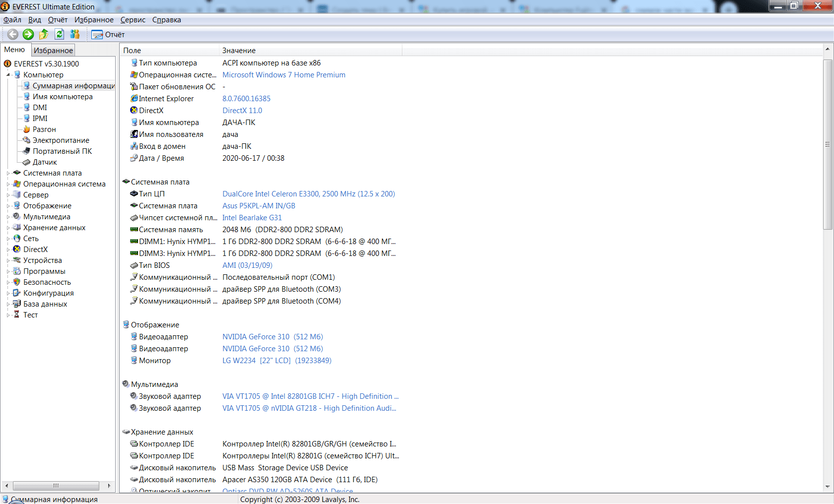Collapse the Компьютер tree node
The height and width of the screenshot is (504, 834).
(x=8, y=75)
